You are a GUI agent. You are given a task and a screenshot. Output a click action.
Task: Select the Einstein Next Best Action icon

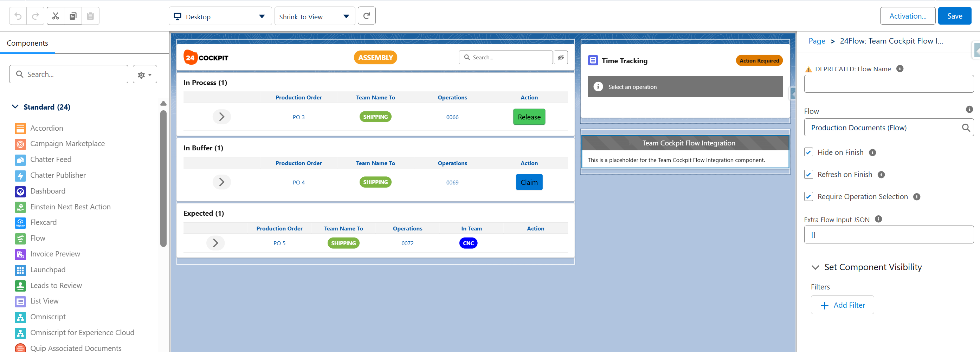tap(20, 207)
